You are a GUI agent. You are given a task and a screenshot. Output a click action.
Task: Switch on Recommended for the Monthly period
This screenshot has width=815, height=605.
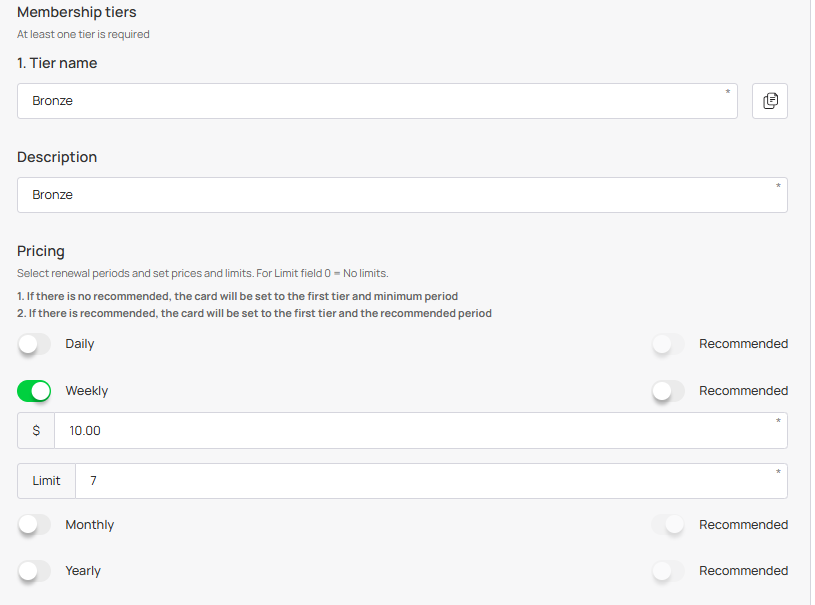click(x=668, y=525)
